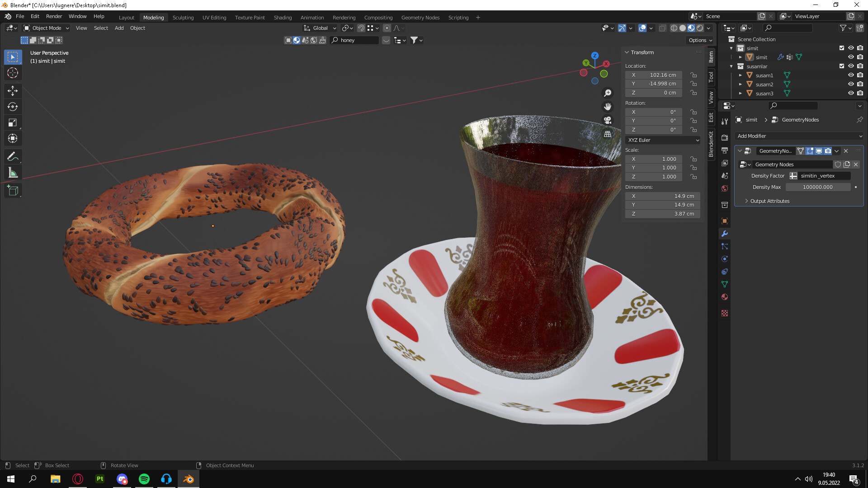Viewport: 868px width, 488px height.
Task: Click the Blender icon on the taskbar
Action: [189, 479]
